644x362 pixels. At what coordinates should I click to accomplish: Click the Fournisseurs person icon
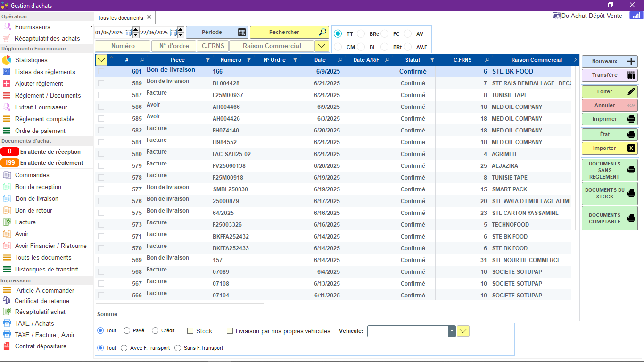coord(7,27)
